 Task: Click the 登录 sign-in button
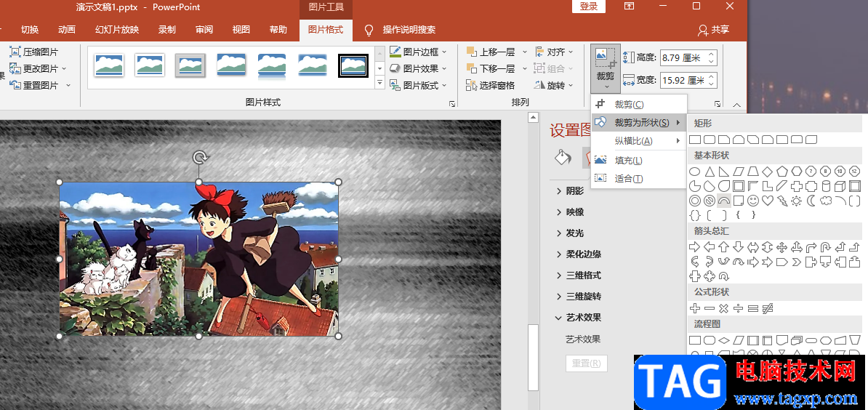click(x=589, y=7)
